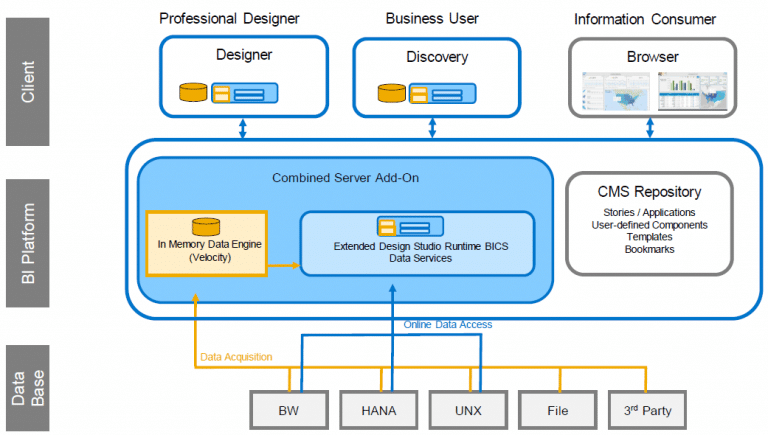Click the In Memory Data Engine (Velocity) text
Image resolution: width=768 pixels, height=435 pixels.
click(210, 251)
